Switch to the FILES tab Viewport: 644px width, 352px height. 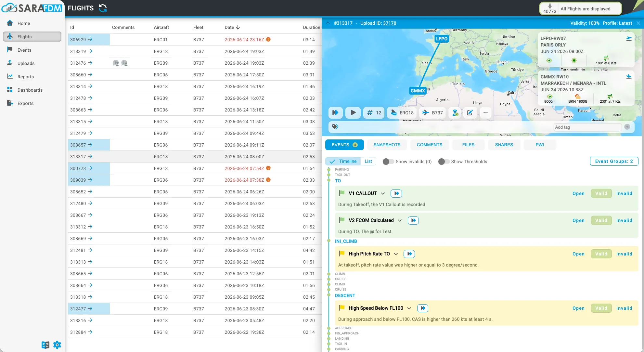point(468,145)
